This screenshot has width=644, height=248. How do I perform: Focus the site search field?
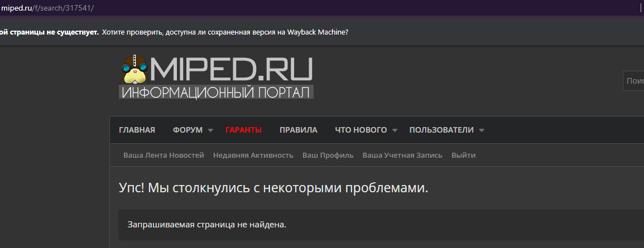pyautogui.click(x=634, y=81)
